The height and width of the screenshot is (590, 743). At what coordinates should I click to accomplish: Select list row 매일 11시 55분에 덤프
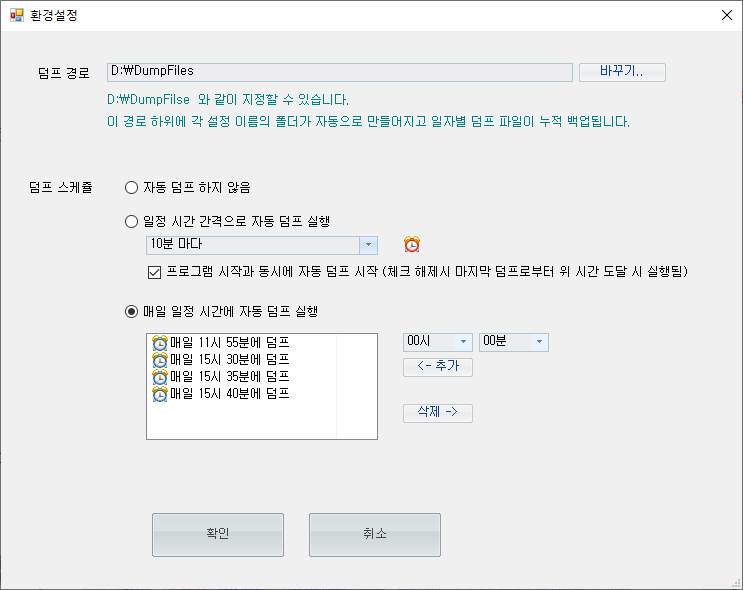click(x=221, y=343)
